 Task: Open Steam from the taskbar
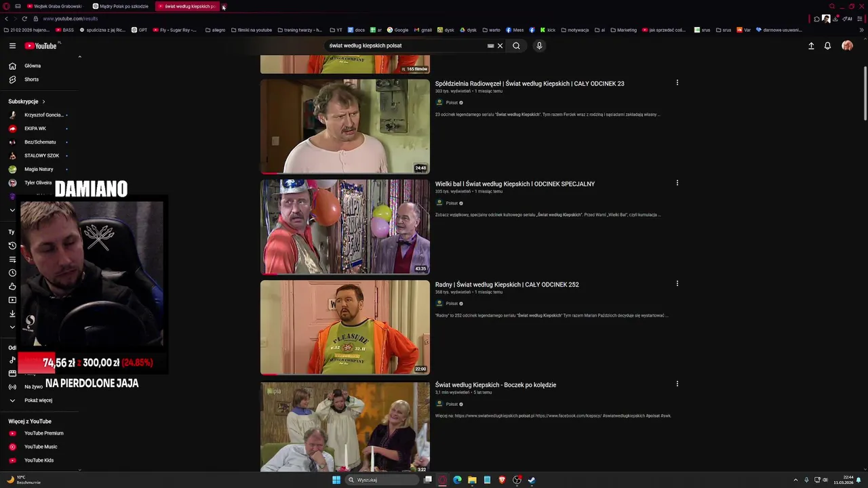(532, 480)
